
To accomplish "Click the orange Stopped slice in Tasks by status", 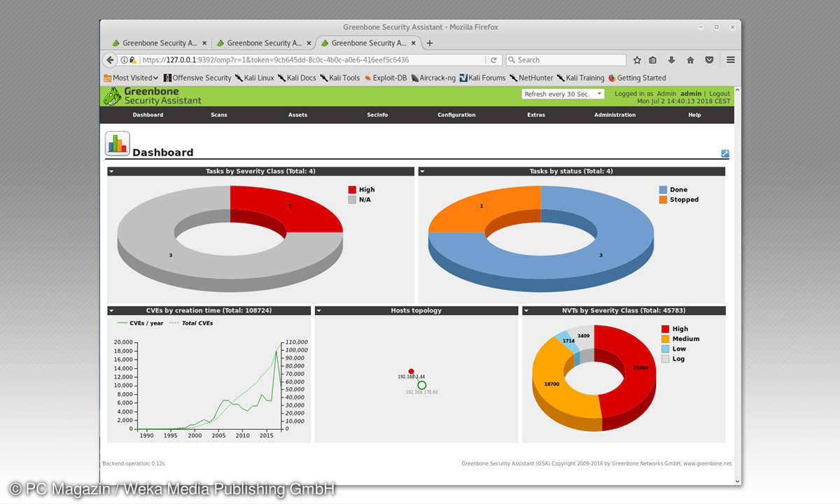I will 482,206.
